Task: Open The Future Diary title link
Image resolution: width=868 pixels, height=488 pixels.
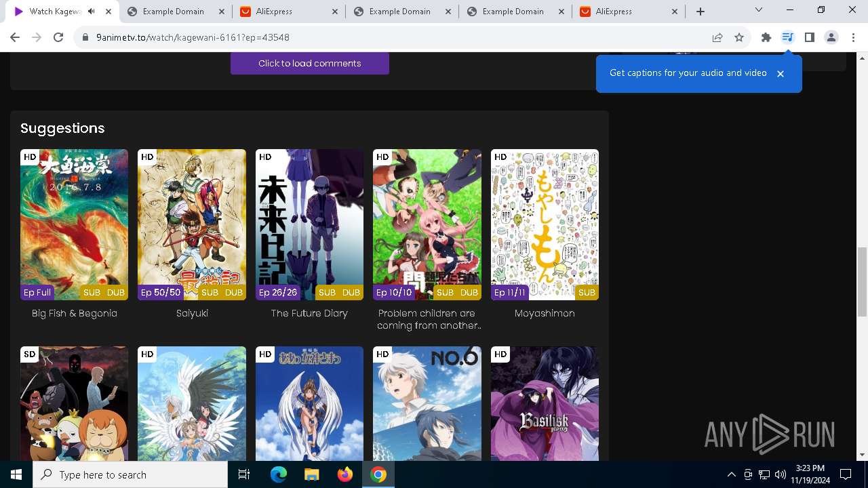Action: click(309, 313)
